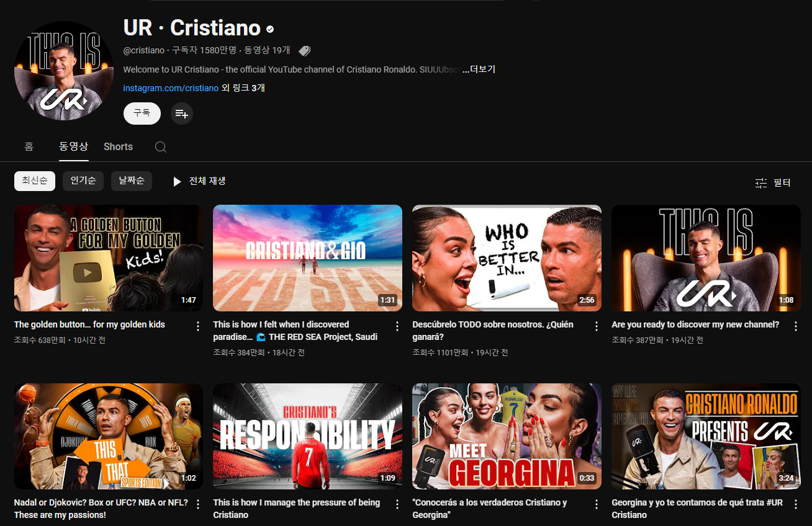This screenshot has width=812, height=526.
Task: Open more options for The golden button video
Action: click(x=198, y=326)
